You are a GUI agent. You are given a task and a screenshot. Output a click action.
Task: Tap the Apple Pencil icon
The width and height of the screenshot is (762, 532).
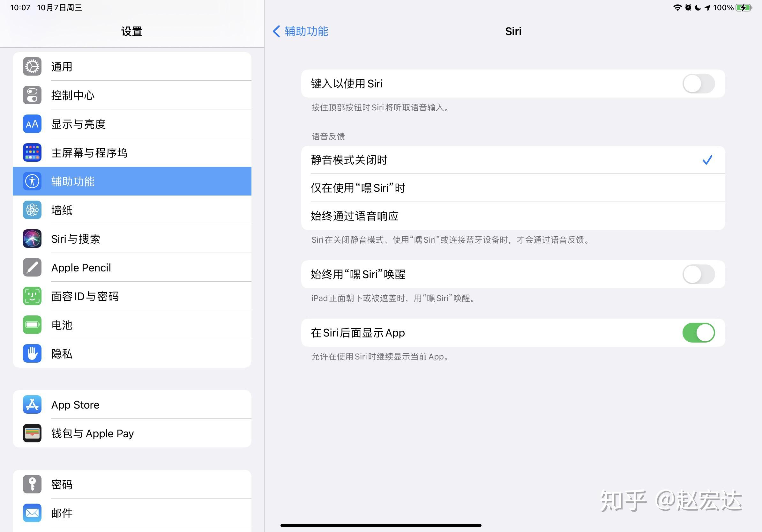[32, 267]
